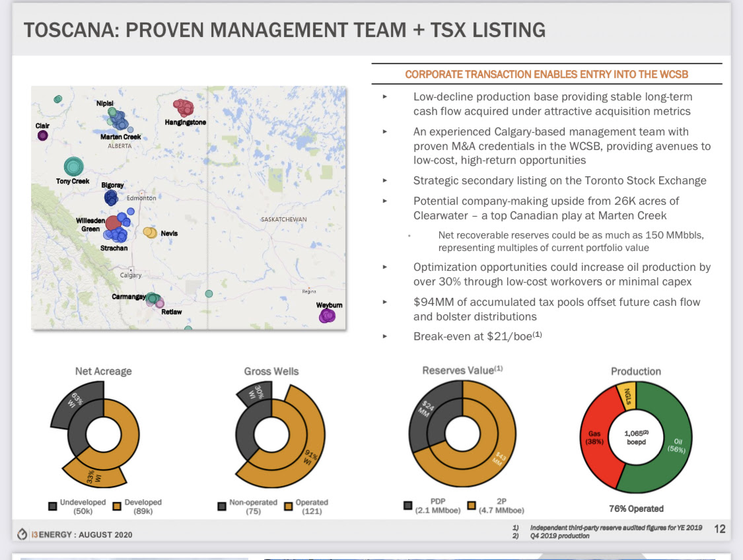Click the Hangingstone red cluster on map
Image resolution: width=743 pixels, height=560 pixels.
pyautogui.click(x=184, y=108)
